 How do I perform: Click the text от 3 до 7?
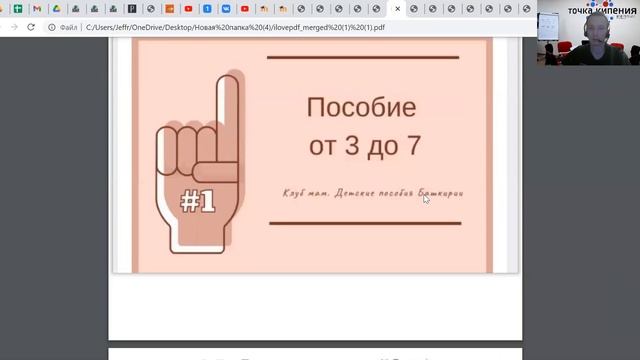click(x=364, y=145)
